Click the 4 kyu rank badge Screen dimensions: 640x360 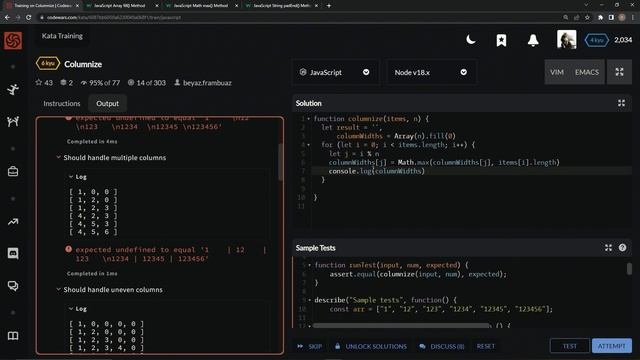click(596, 40)
